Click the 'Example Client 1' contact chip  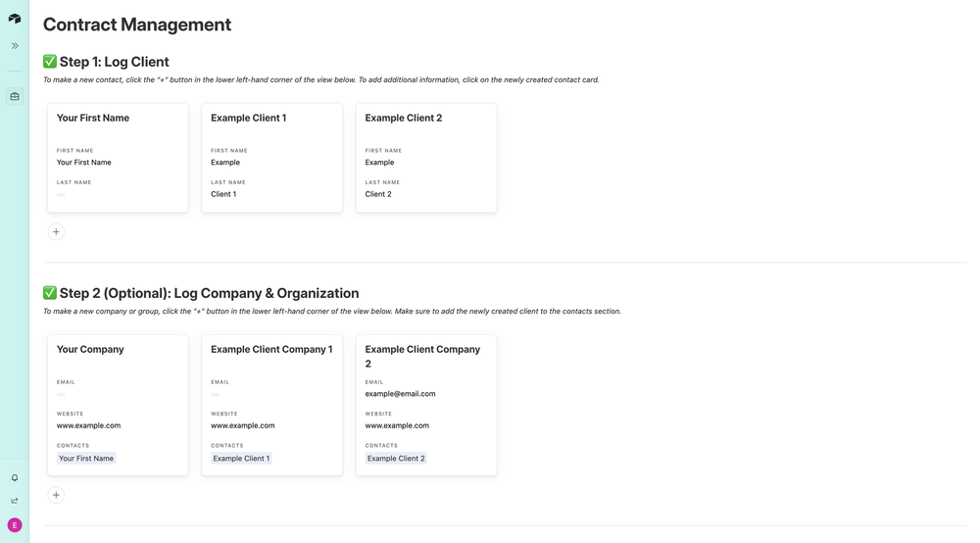(241, 458)
